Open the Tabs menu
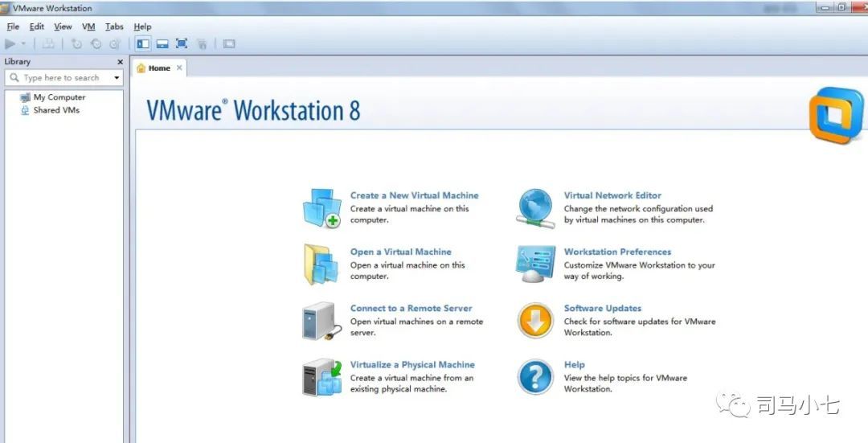This screenshot has height=443, width=868. click(115, 27)
